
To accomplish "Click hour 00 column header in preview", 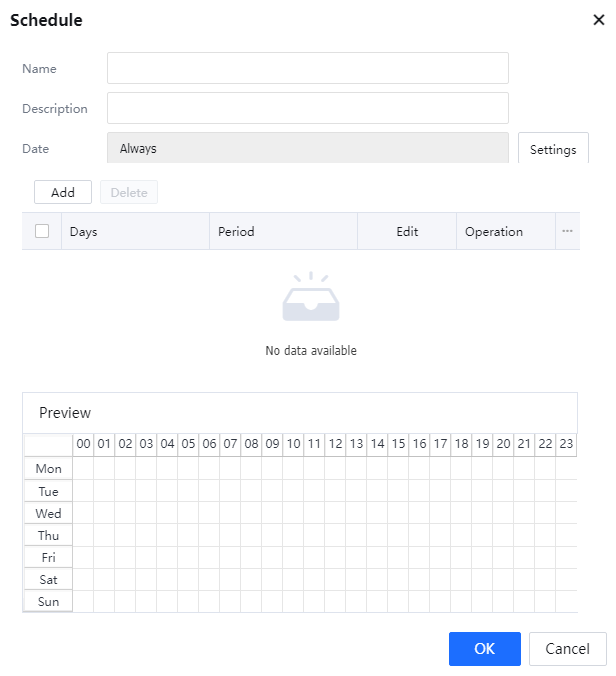I will 84,444.
